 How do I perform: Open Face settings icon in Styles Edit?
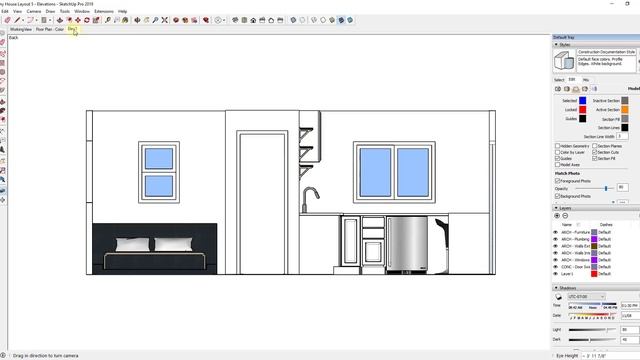(x=567, y=89)
